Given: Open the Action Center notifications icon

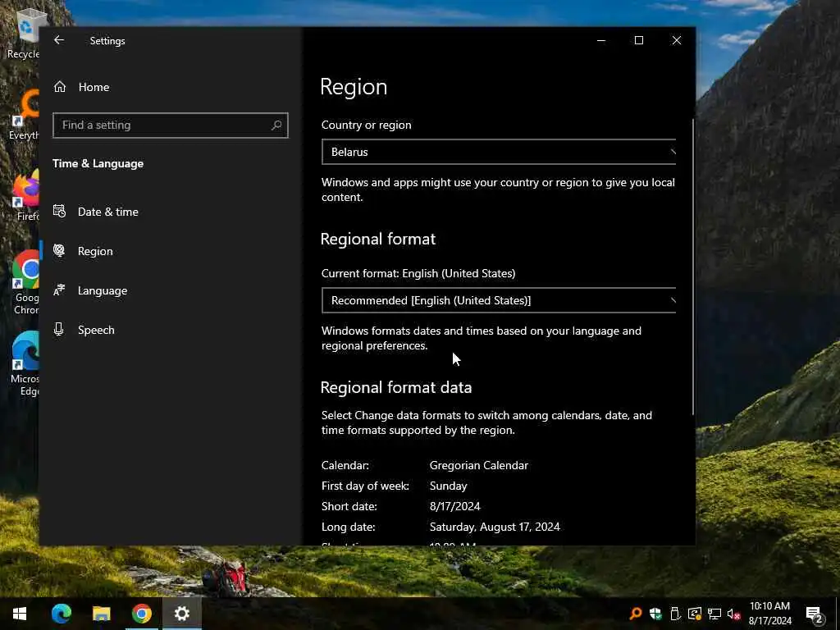Looking at the screenshot, I should point(814,614).
